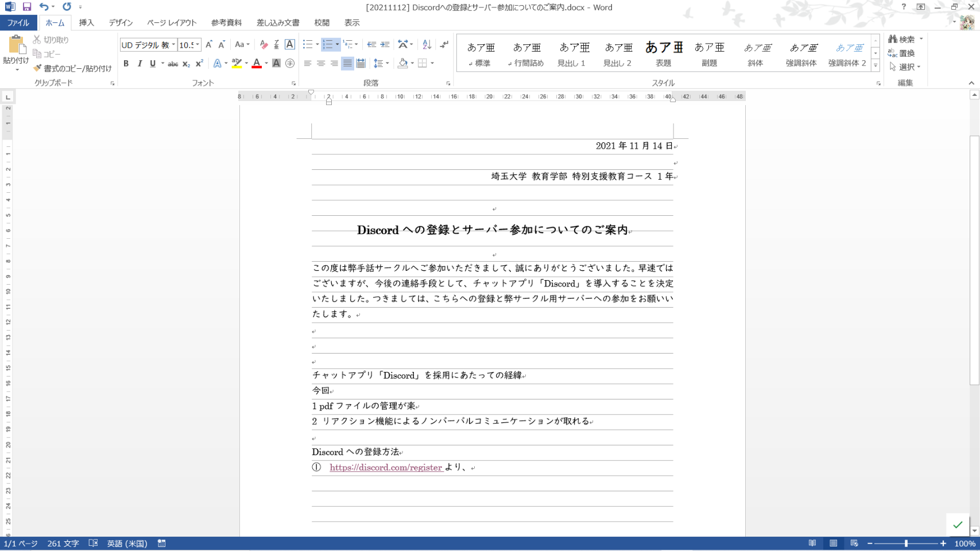Click the Format Painter brush icon
The width and height of the screenshot is (980, 551).
(x=38, y=68)
